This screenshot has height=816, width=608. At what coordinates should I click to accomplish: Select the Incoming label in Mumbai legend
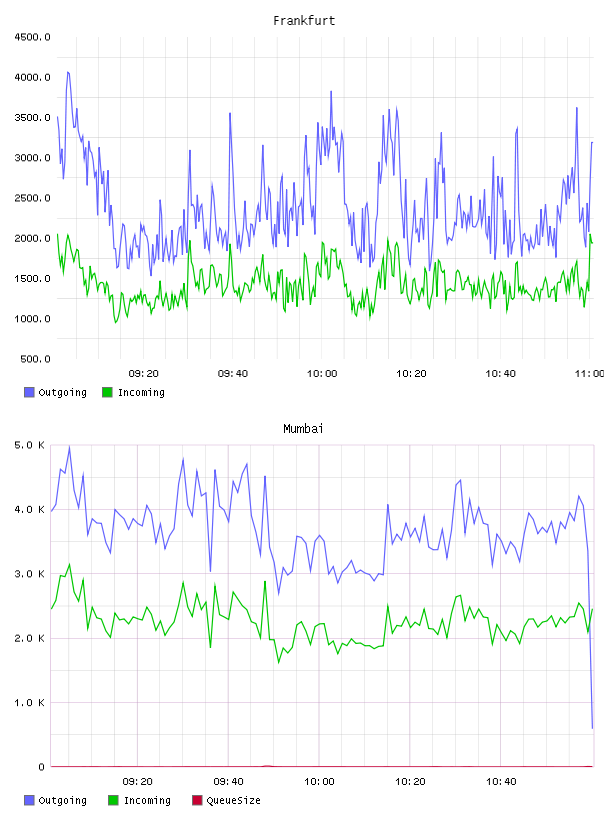pyautogui.click(x=147, y=800)
